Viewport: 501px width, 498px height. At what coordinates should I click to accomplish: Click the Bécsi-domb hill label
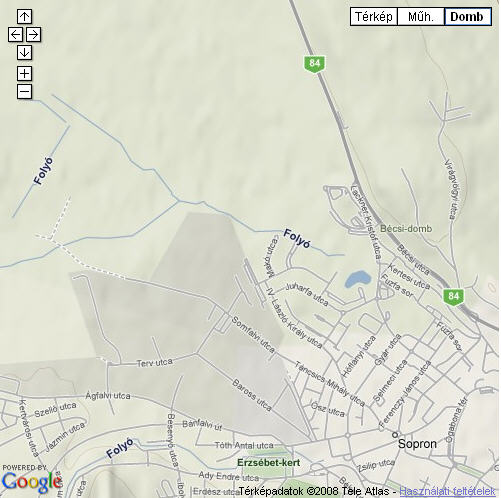coord(406,229)
